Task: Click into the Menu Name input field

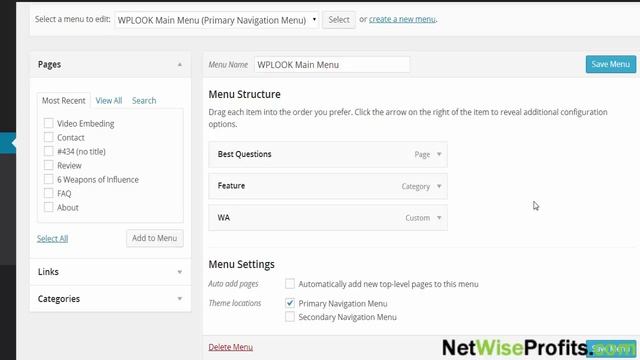Action: [332, 64]
